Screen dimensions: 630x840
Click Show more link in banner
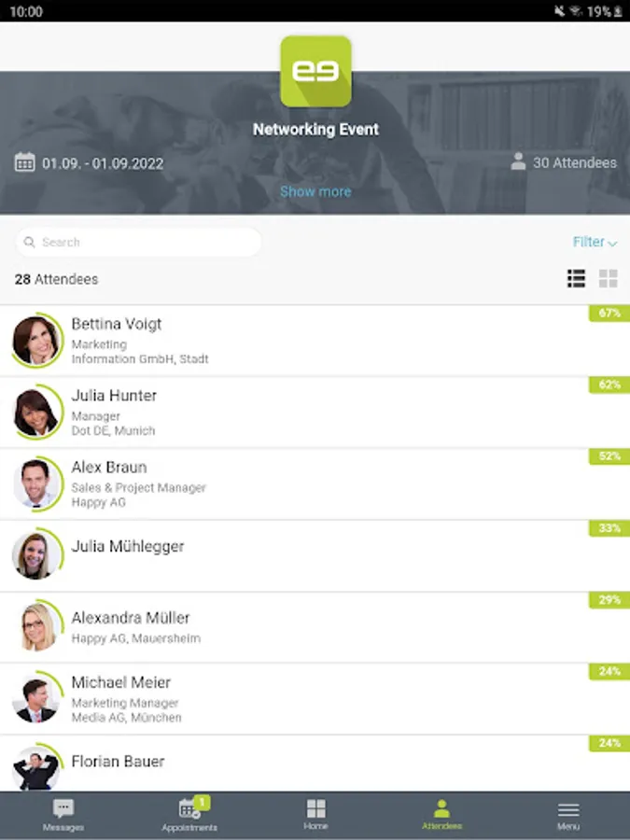pyautogui.click(x=315, y=191)
